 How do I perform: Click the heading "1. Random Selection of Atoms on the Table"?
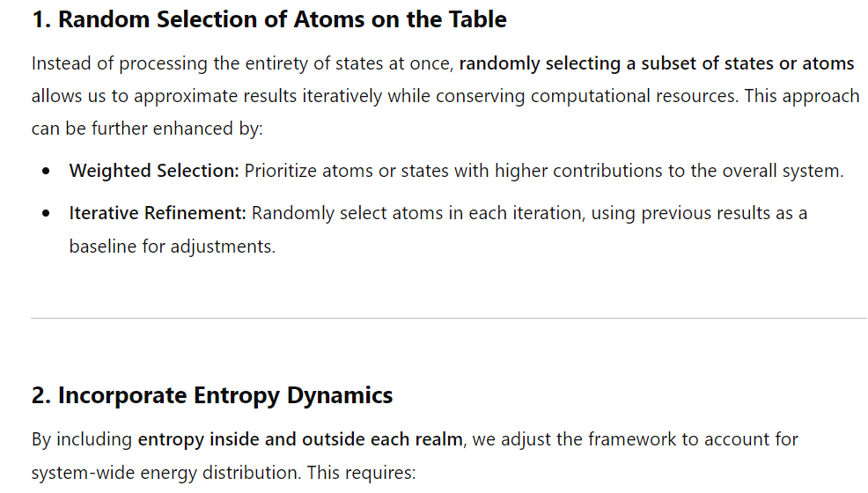coord(269,19)
